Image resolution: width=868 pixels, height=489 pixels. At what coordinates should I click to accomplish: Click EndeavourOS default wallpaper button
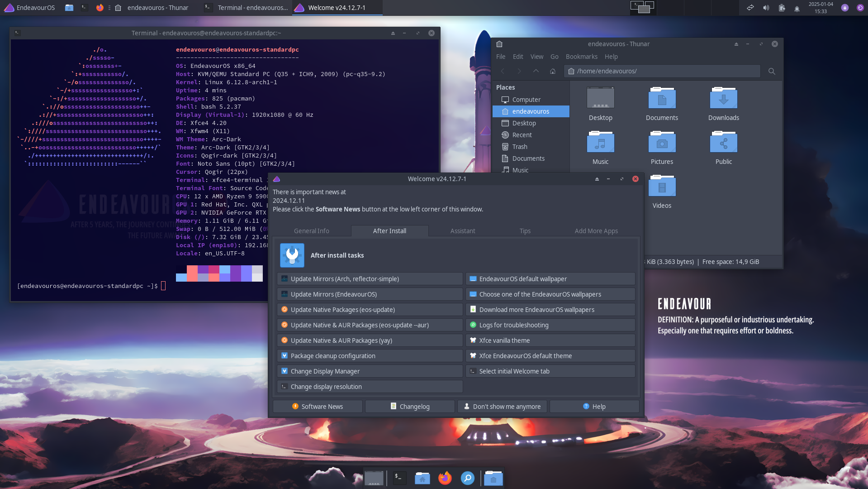click(x=550, y=279)
